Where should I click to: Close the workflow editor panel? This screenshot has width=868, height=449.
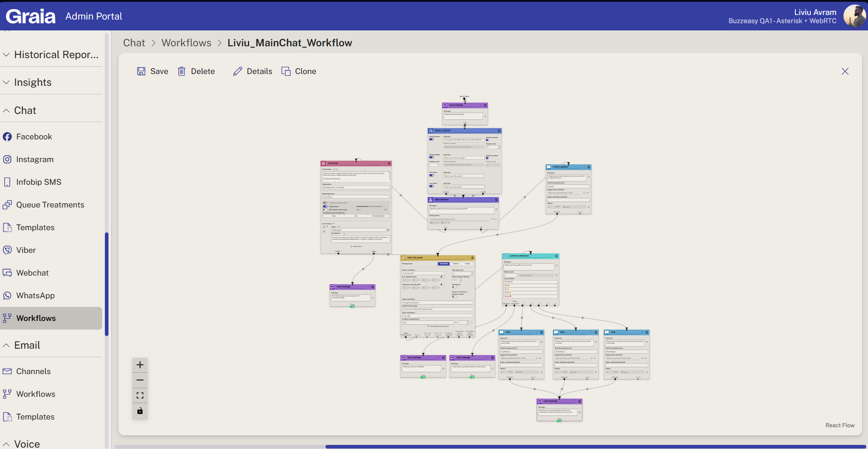coord(845,71)
